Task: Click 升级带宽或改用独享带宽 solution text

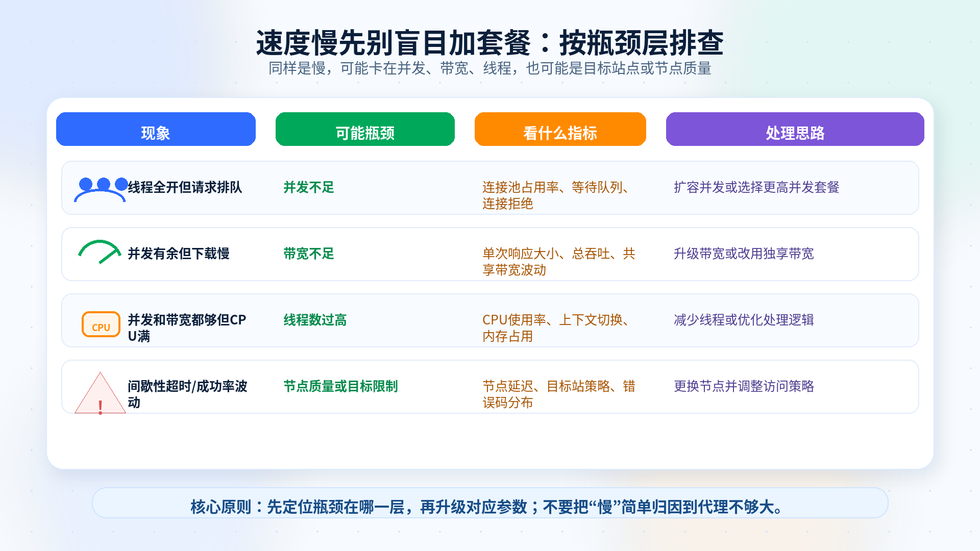Action: [x=744, y=254]
